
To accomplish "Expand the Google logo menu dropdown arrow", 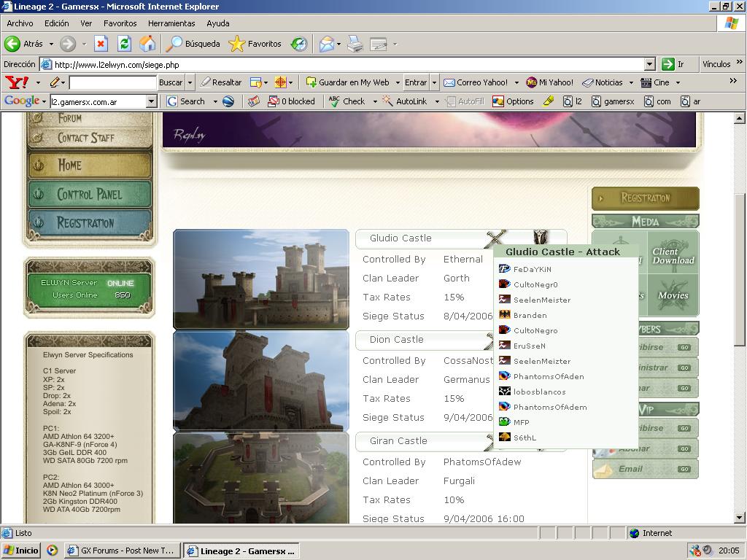I will coord(44,101).
